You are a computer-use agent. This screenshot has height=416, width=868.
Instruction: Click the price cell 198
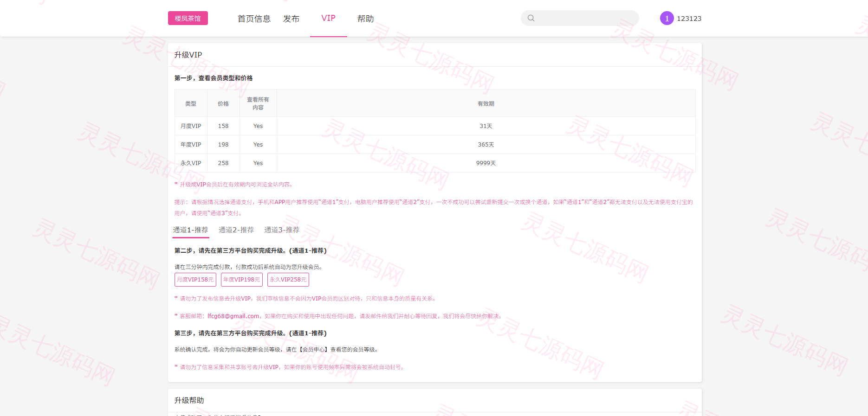coord(223,145)
